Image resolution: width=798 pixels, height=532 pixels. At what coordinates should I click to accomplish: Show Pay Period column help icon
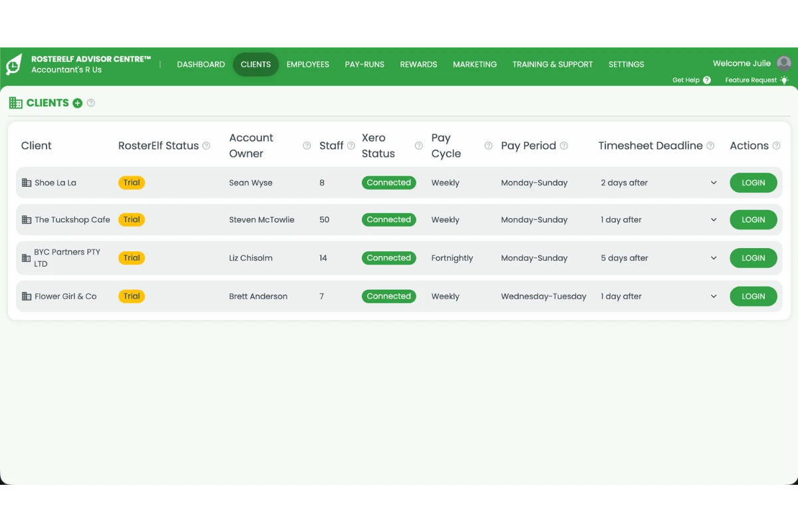point(564,146)
